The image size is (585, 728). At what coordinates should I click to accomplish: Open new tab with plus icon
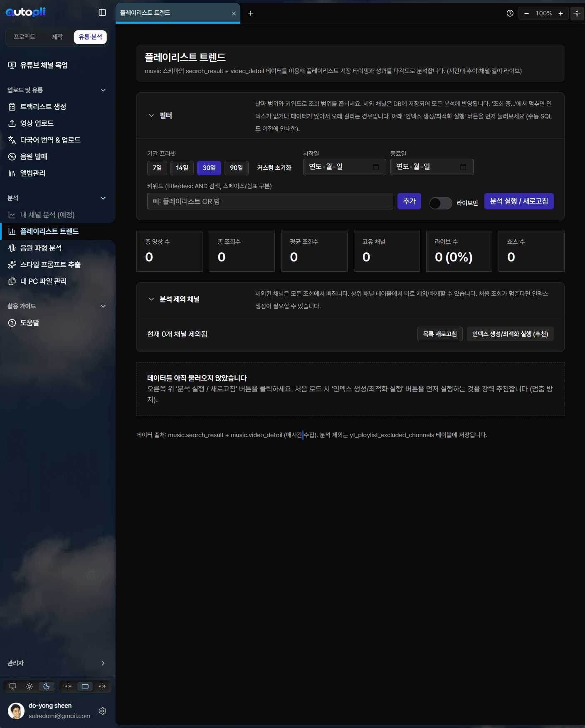pyautogui.click(x=250, y=13)
